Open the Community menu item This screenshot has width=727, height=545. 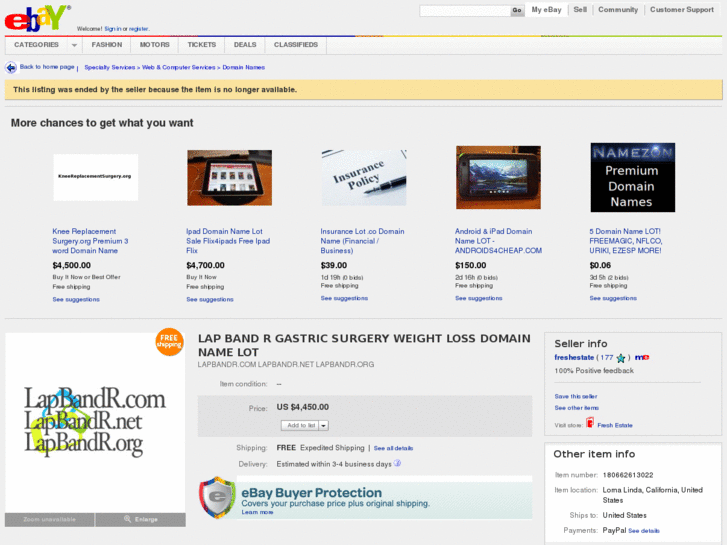[618, 10]
